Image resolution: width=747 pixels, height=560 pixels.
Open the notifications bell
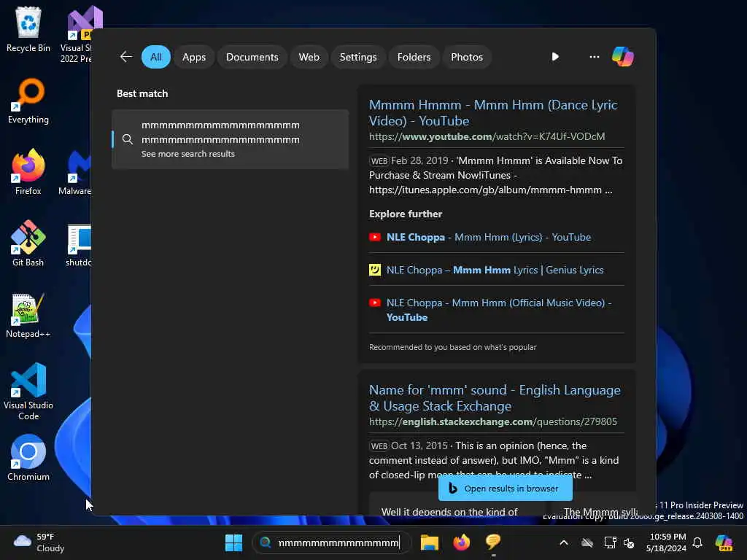point(697,542)
